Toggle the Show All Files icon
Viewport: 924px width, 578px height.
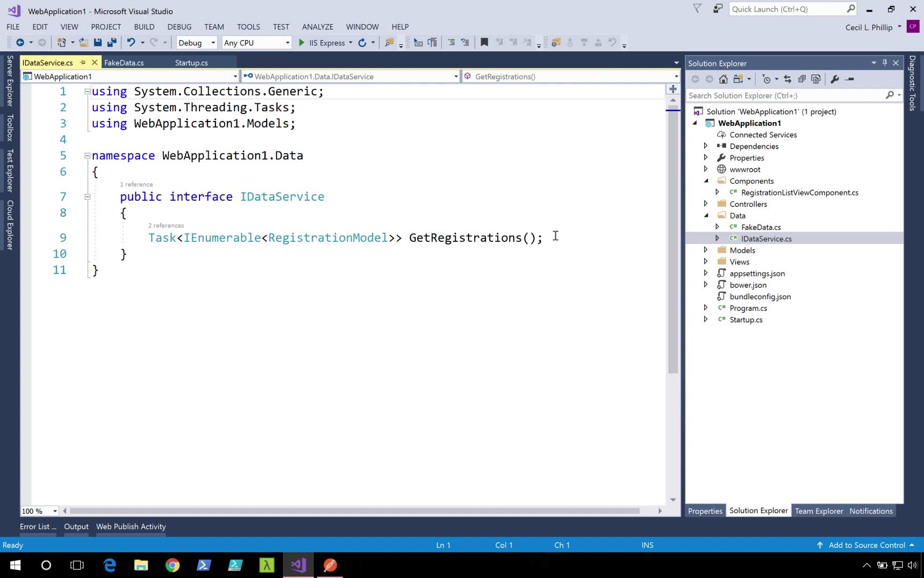click(x=815, y=79)
